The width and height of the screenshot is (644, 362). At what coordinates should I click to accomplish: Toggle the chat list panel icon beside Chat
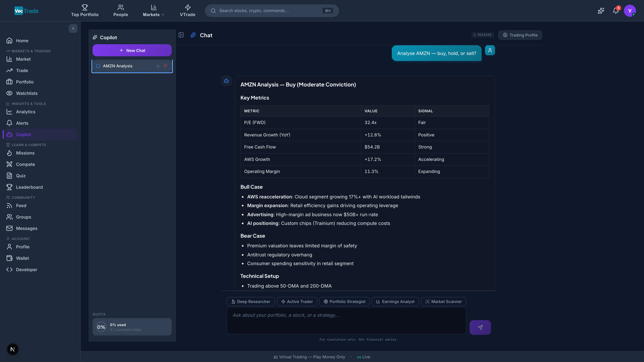pyautogui.click(x=181, y=35)
